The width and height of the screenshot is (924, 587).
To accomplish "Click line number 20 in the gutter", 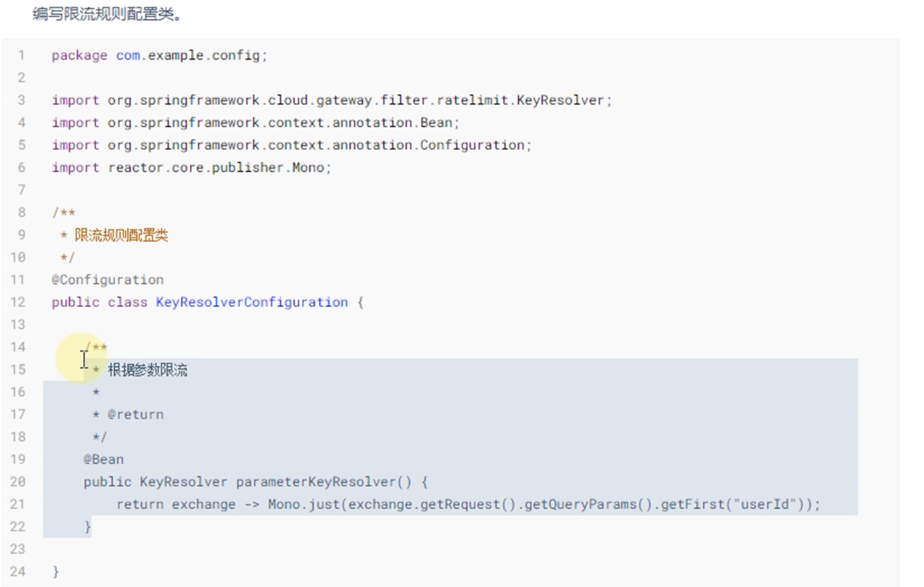I will click(18, 482).
